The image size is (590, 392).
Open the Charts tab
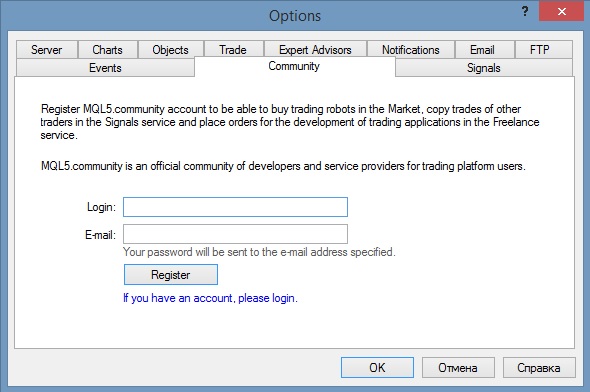point(108,50)
